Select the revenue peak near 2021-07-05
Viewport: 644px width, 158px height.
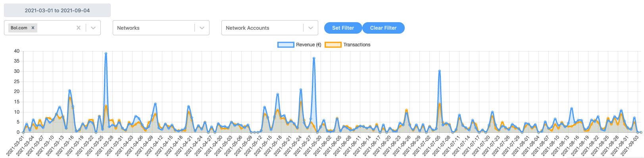point(439,71)
